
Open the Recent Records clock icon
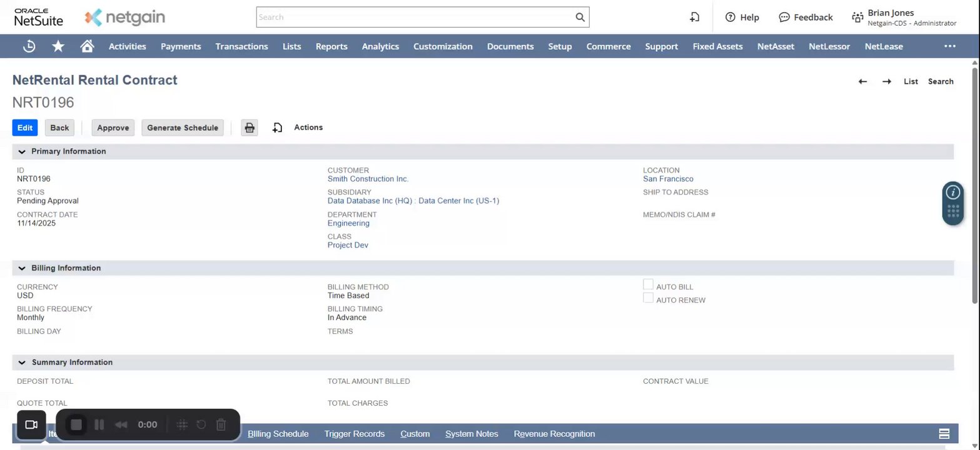pyautogui.click(x=29, y=46)
